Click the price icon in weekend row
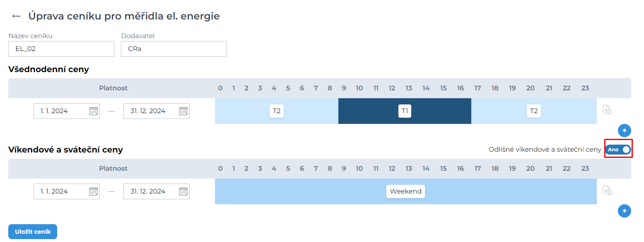Viewport: 644px width, 242px height. click(x=607, y=191)
